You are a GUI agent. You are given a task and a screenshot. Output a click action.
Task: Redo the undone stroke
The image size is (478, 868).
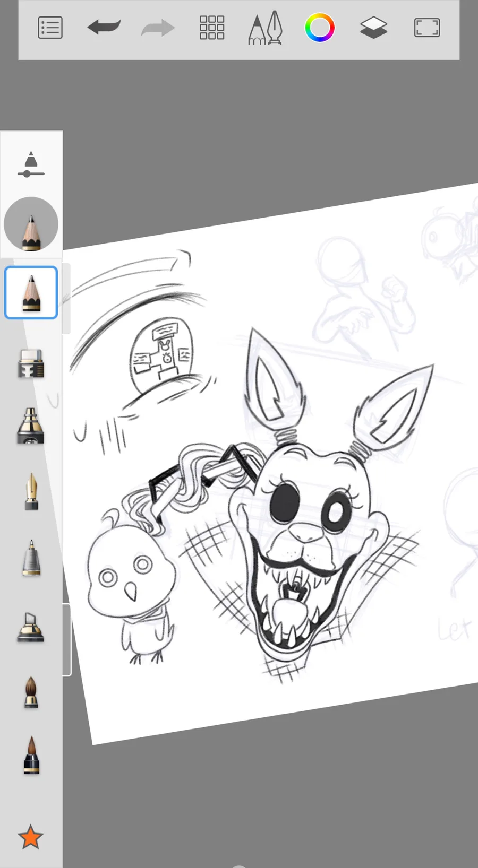[158, 28]
